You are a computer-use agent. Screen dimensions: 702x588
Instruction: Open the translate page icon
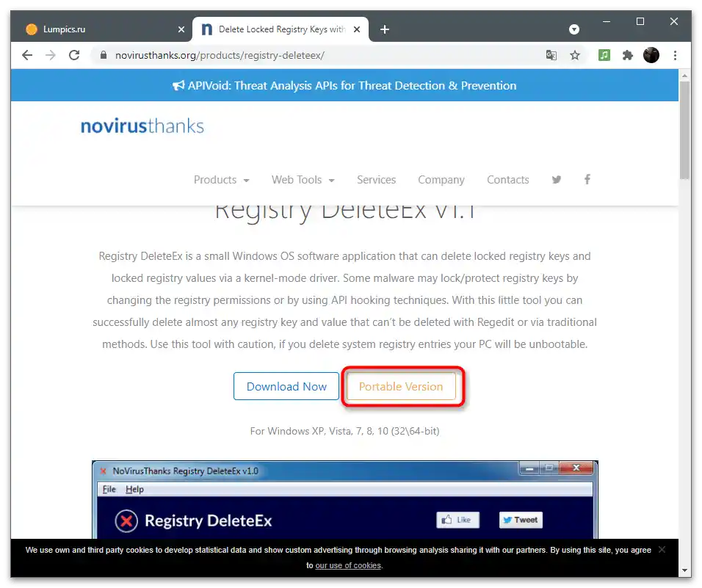coord(551,55)
